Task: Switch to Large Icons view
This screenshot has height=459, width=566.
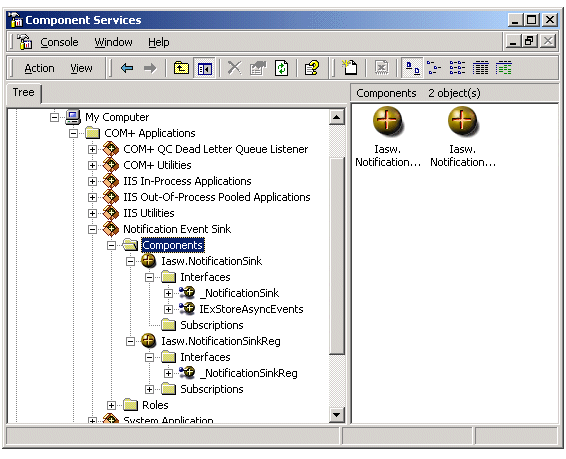Action: point(412,68)
